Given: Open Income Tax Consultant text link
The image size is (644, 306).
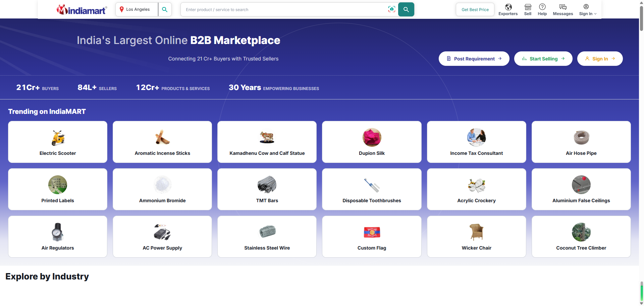Looking at the screenshot, I should (476, 153).
